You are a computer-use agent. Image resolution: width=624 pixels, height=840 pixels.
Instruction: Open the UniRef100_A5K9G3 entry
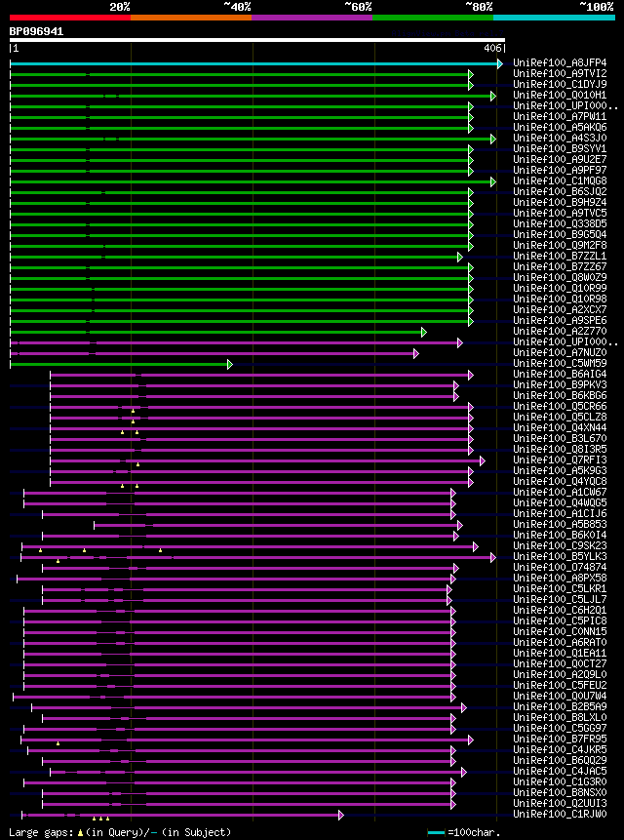coord(560,470)
